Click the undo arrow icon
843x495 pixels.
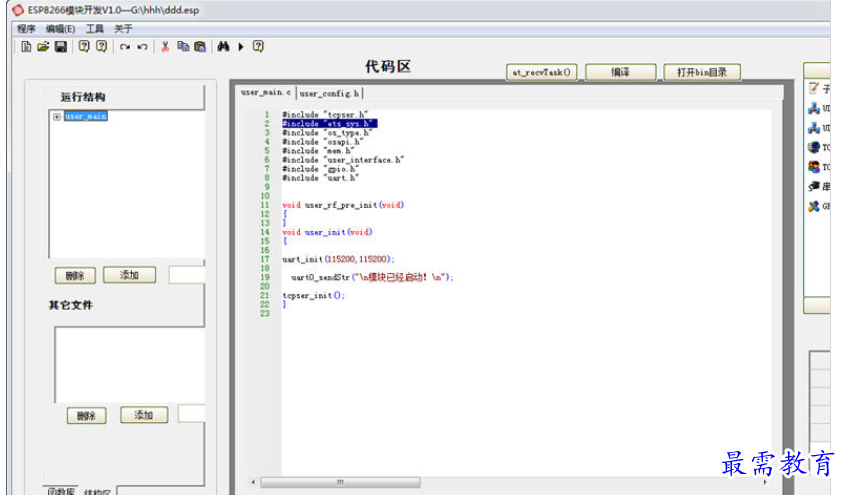click(x=142, y=47)
